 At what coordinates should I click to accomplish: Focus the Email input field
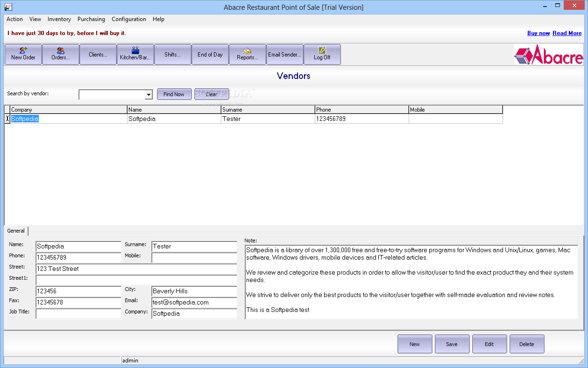point(194,302)
